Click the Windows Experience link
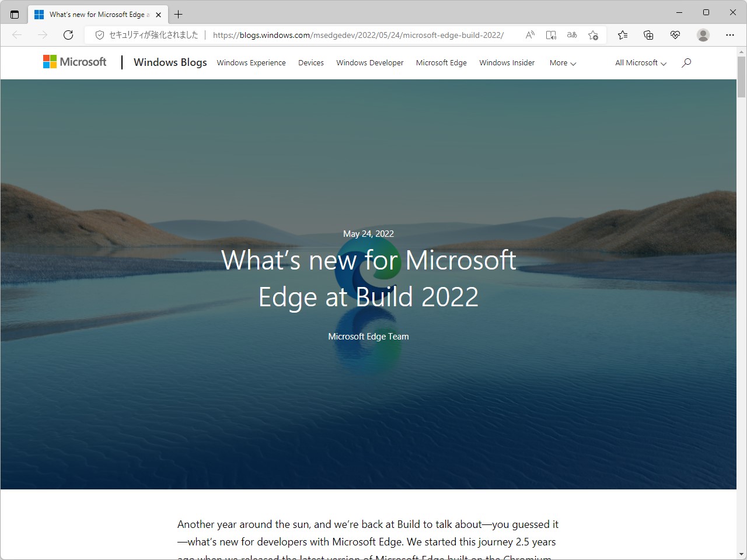The image size is (747, 560). click(251, 62)
